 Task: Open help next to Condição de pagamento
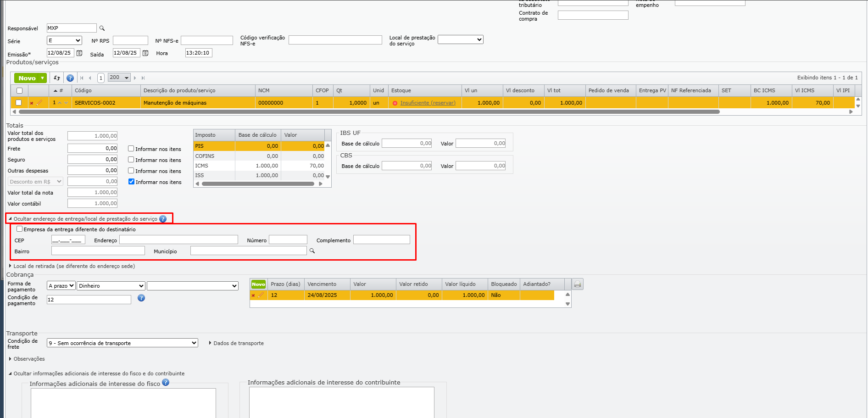coord(141,298)
